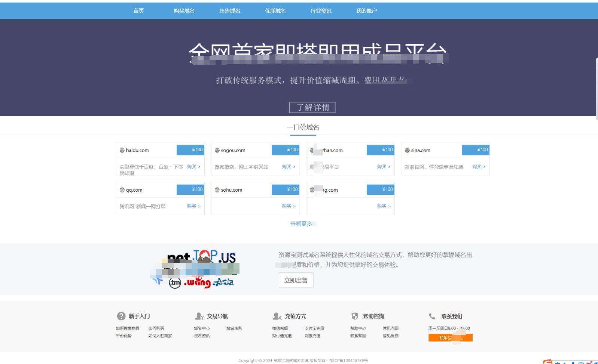Click 购买 > on the zhan.com card
This screenshot has width=598, height=364.
pyautogui.click(x=384, y=167)
